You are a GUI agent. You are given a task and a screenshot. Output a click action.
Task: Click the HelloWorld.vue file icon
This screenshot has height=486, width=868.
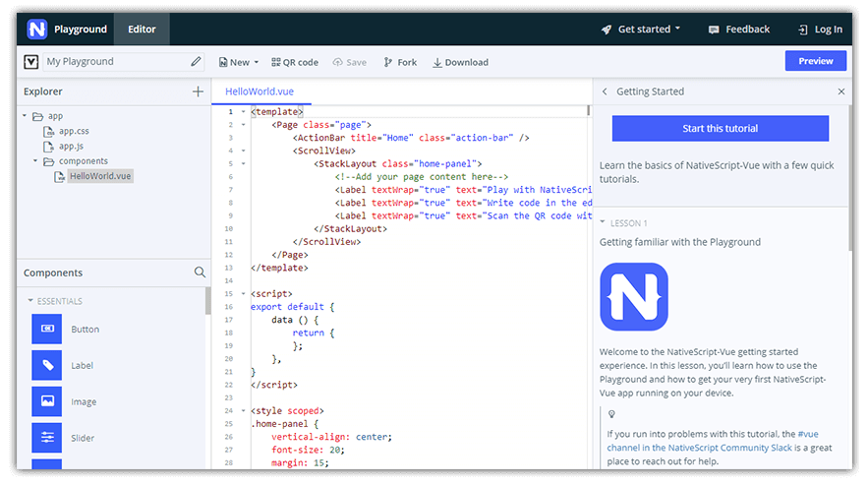[59, 177]
